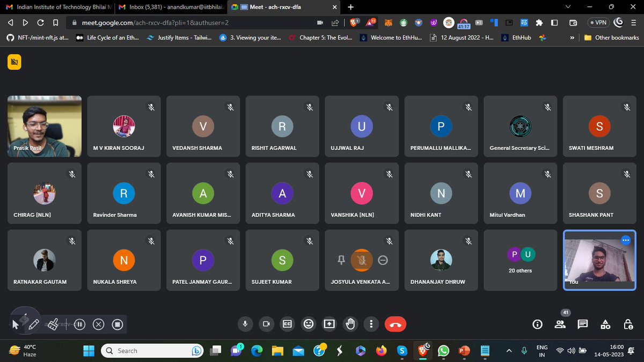This screenshot has width=644, height=362.
Task: Click the 20 others tile
Action: (520, 261)
